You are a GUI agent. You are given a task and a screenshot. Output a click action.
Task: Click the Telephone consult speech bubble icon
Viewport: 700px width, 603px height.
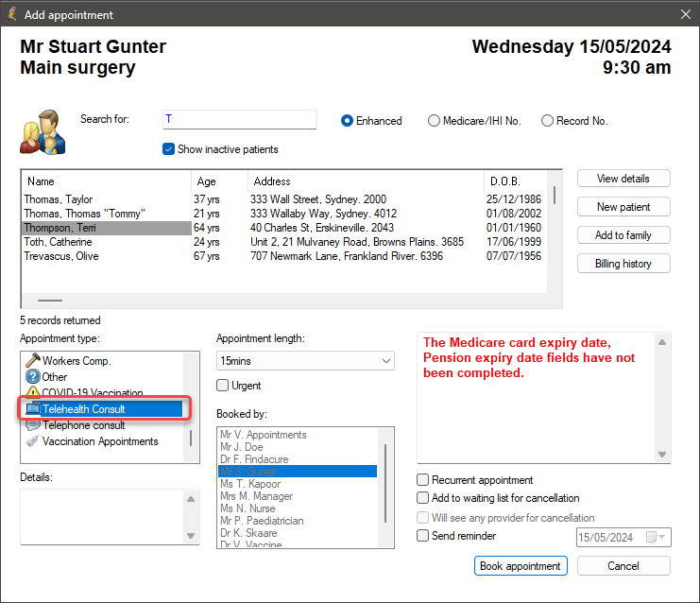[x=32, y=424]
